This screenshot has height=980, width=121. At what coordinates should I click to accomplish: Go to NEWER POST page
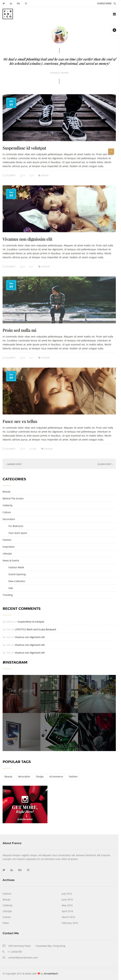coord(14,464)
